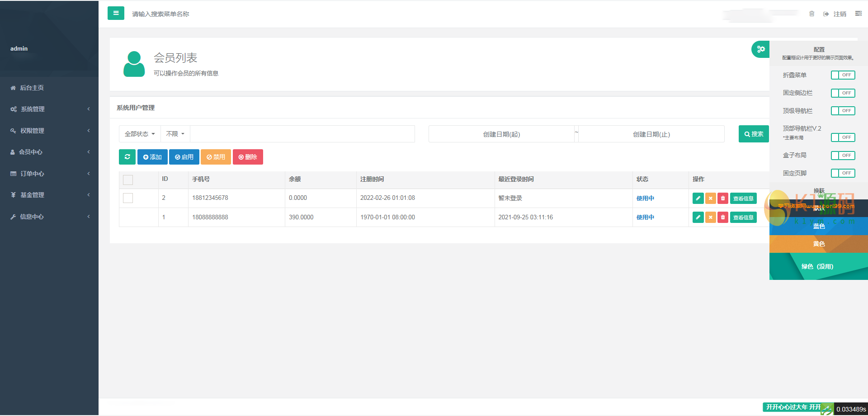Expand the 系统管理 sidebar menu

(49, 109)
